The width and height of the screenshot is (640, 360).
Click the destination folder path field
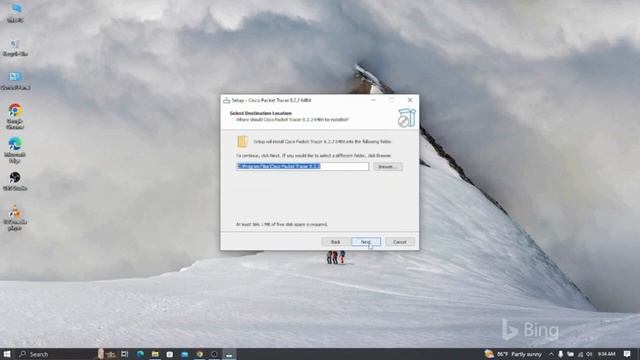click(x=302, y=167)
